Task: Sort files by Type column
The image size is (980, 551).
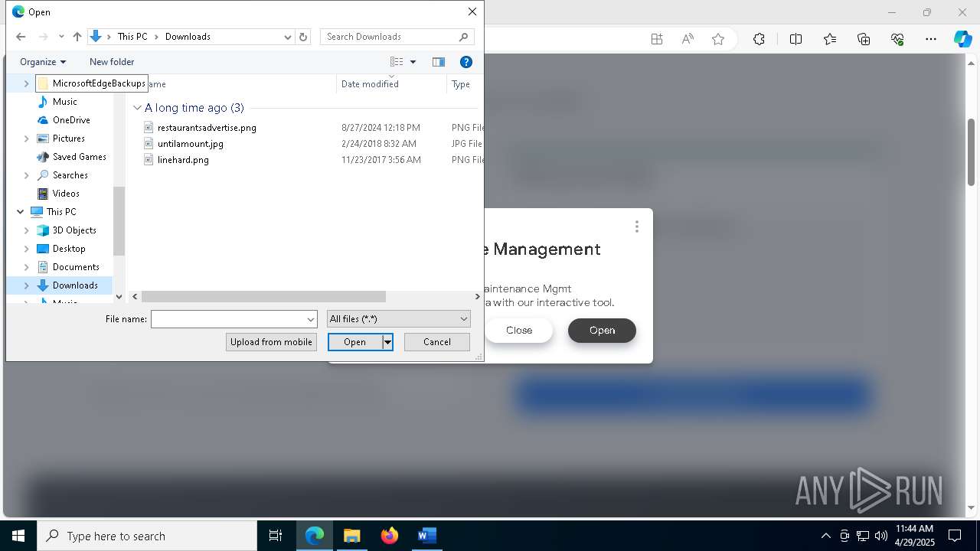Action: point(461,84)
